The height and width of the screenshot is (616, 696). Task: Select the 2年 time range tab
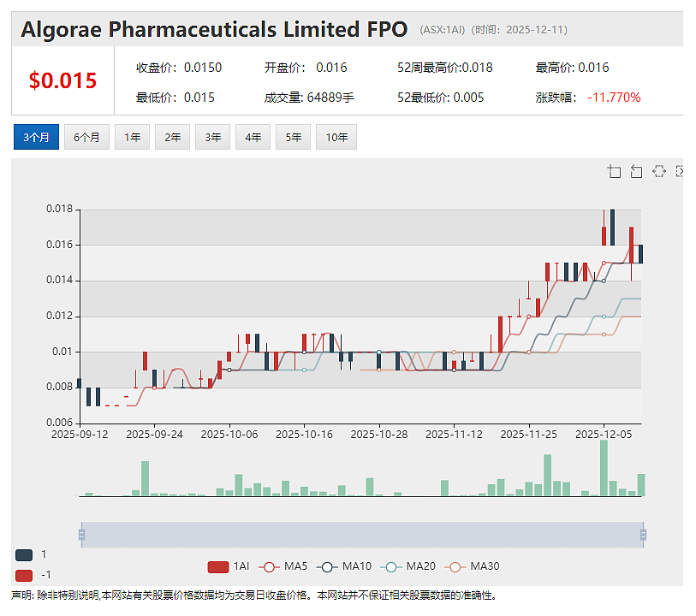pos(173,137)
